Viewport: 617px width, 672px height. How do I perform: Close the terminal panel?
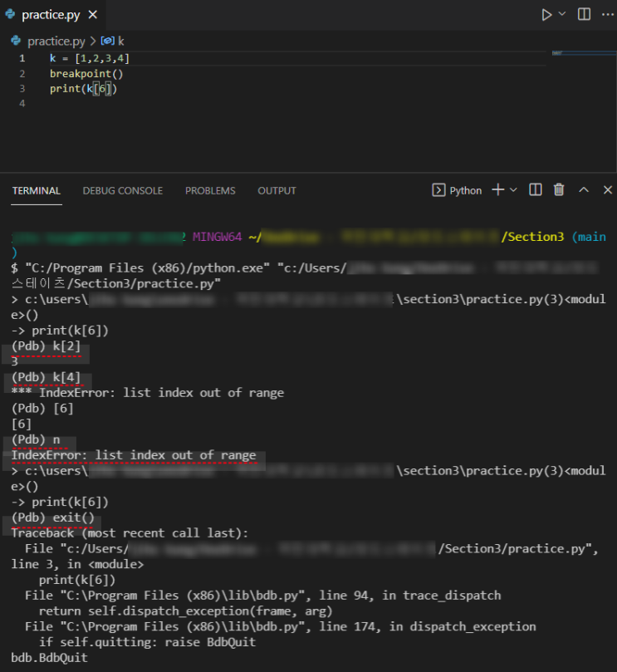(x=608, y=189)
